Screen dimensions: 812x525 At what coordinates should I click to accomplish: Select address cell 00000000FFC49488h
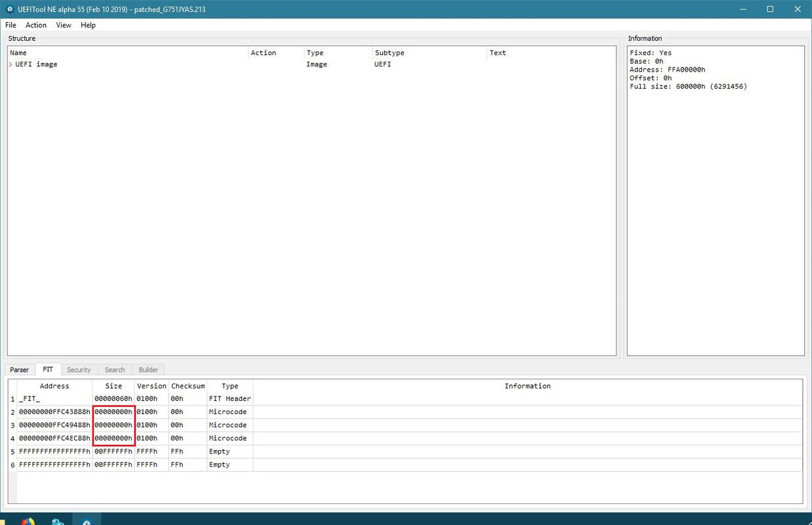54,425
